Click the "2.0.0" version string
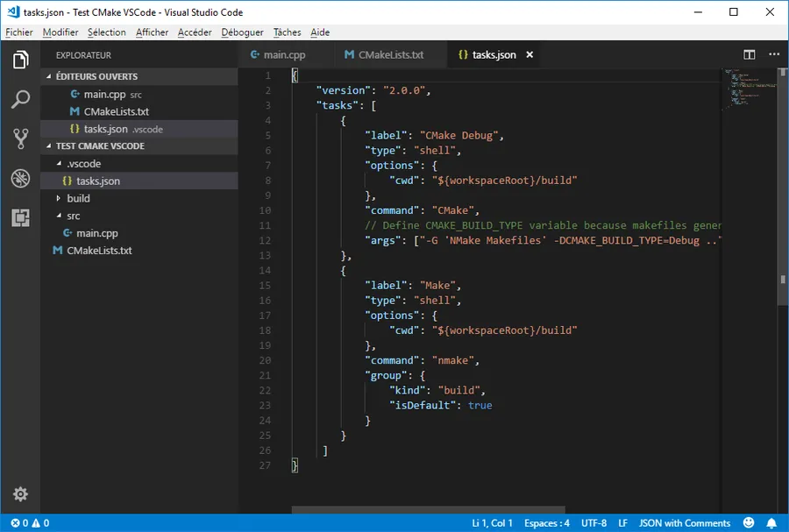Image resolution: width=789 pixels, height=532 pixels. (x=404, y=90)
